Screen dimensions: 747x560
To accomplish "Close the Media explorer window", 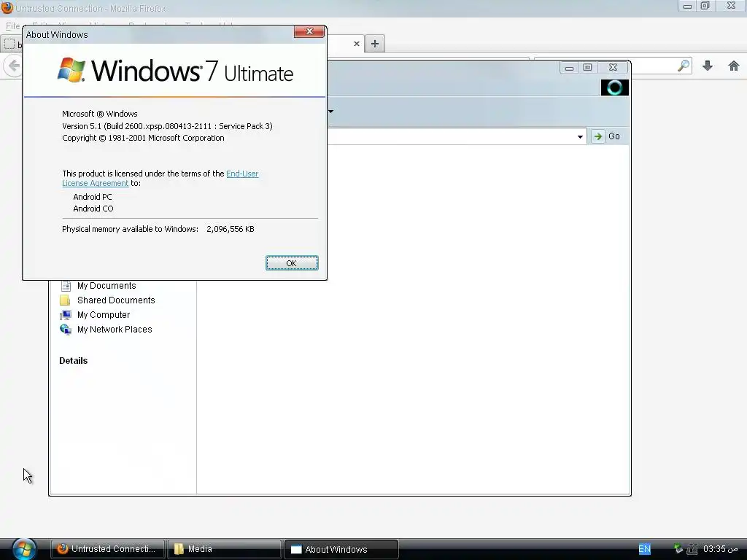I will (613, 68).
